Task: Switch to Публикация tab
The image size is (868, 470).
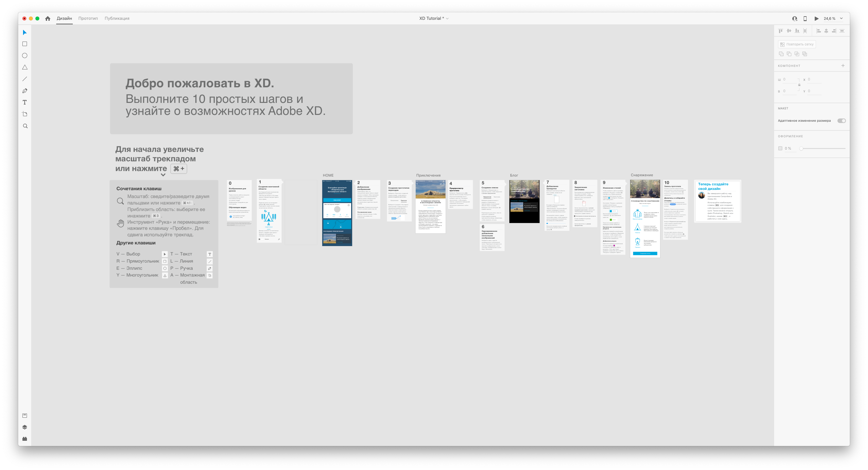Action: [x=117, y=19]
